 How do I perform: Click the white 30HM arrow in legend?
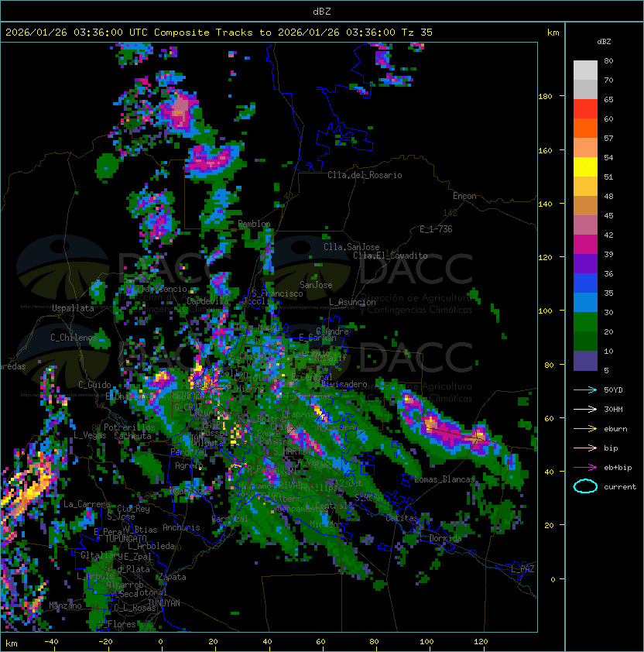(585, 409)
